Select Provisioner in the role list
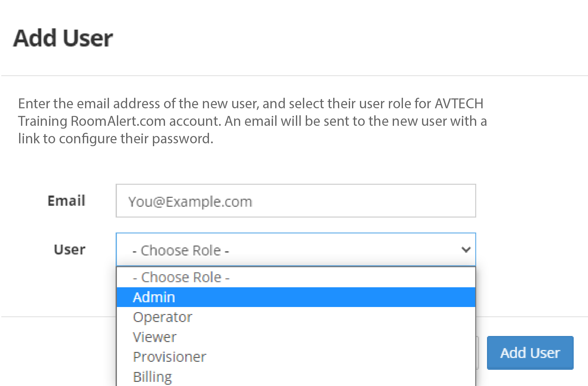Screen dimensions: 588x386 tap(169, 357)
